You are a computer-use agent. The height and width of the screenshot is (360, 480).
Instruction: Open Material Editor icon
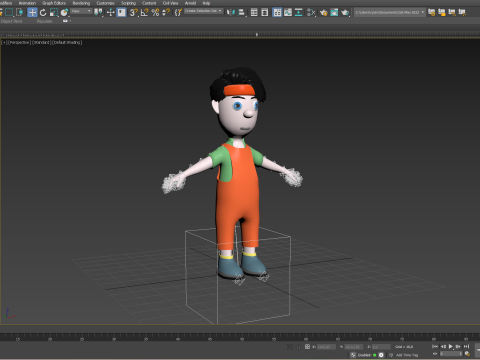[x=311, y=12]
